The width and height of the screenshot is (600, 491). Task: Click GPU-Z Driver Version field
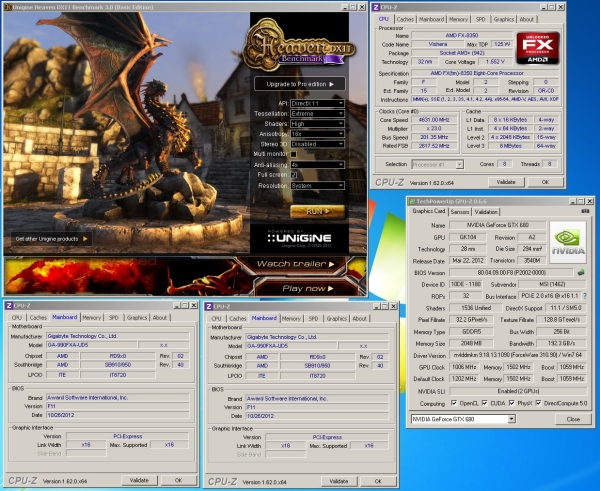point(518,355)
